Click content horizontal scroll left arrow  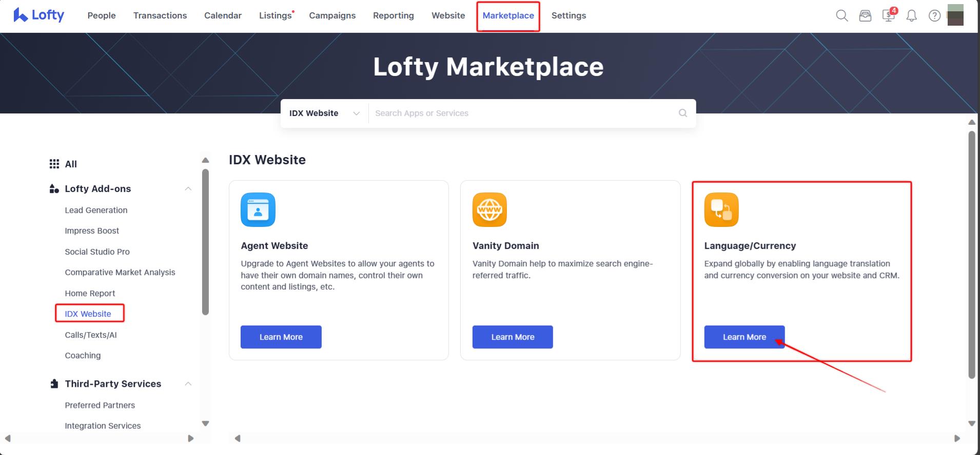238,439
